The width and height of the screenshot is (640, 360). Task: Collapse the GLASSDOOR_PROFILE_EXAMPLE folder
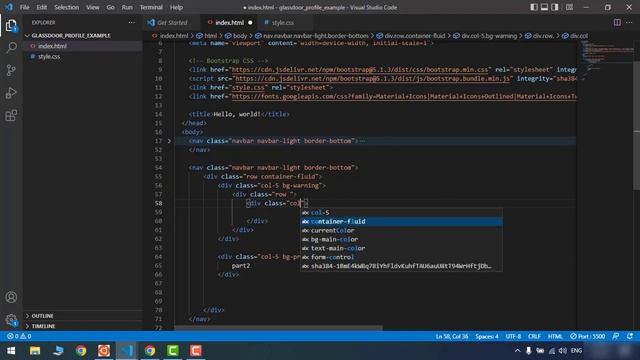point(71,36)
